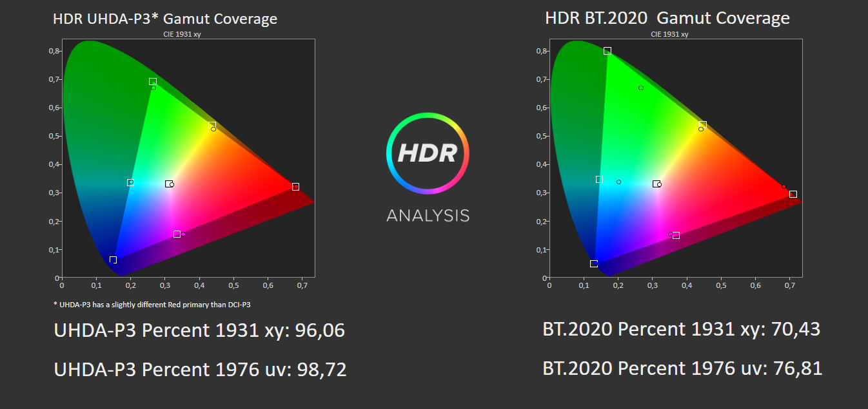
Task: Select the white point target square in BT.2020 chart
Action: (656, 184)
